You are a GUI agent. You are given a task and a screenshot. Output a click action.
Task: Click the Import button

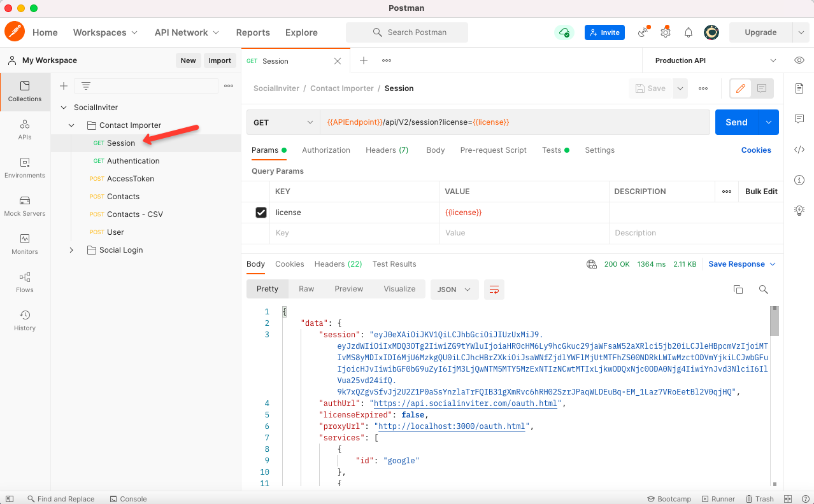click(x=220, y=60)
